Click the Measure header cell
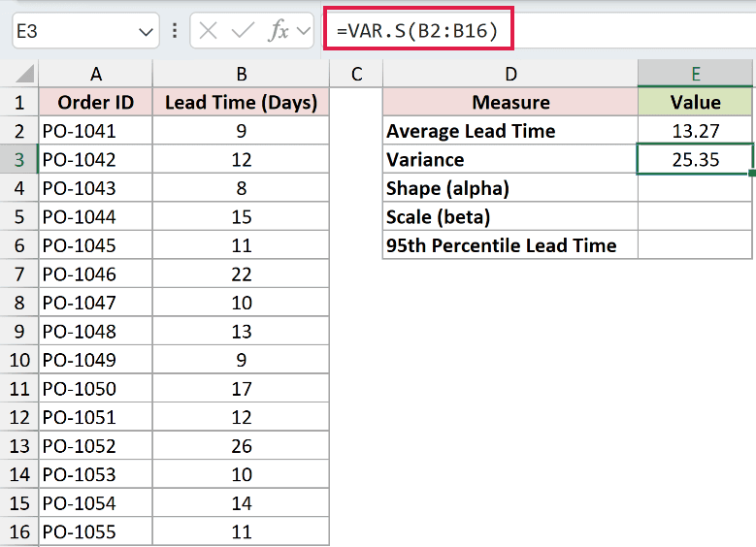The image size is (756, 547). 510,102
